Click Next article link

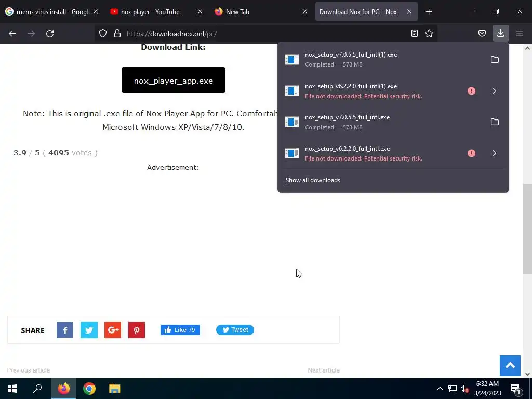tap(324, 370)
